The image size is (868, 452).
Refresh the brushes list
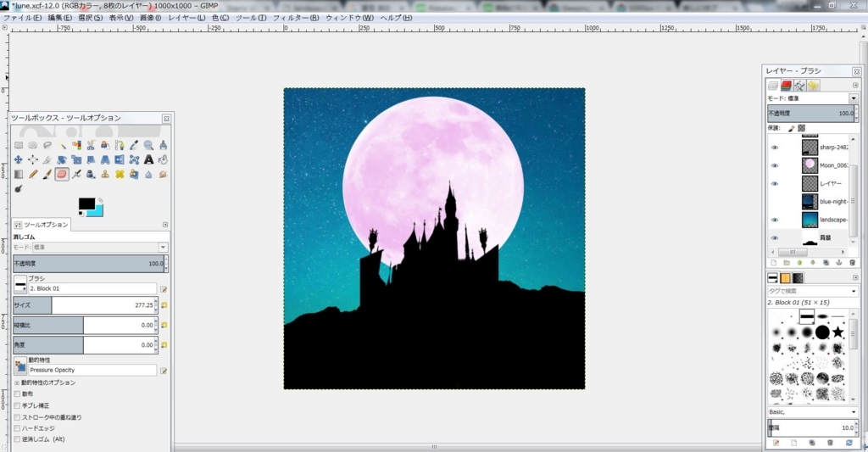pyautogui.click(x=849, y=444)
